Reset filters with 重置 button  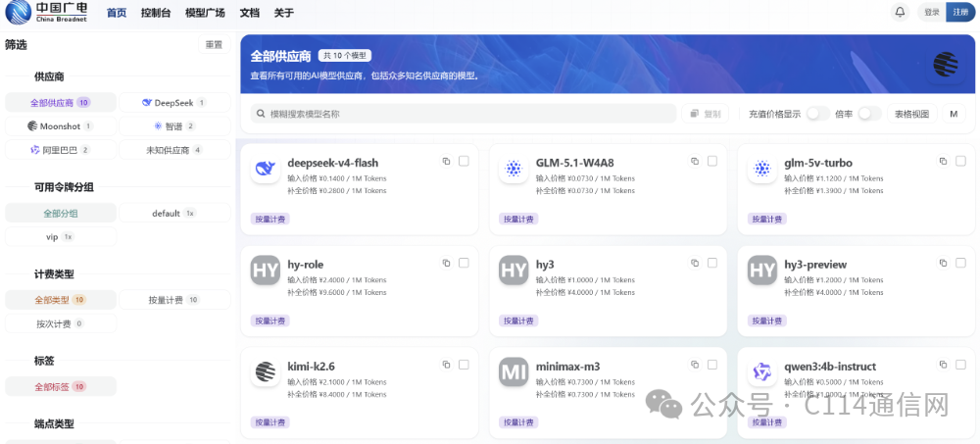pos(214,45)
